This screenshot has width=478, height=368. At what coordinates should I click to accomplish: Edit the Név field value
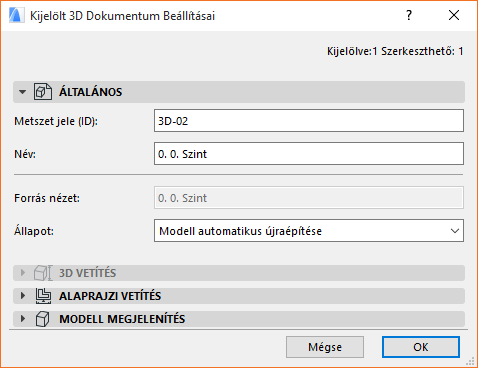pyautogui.click(x=309, y=154)
